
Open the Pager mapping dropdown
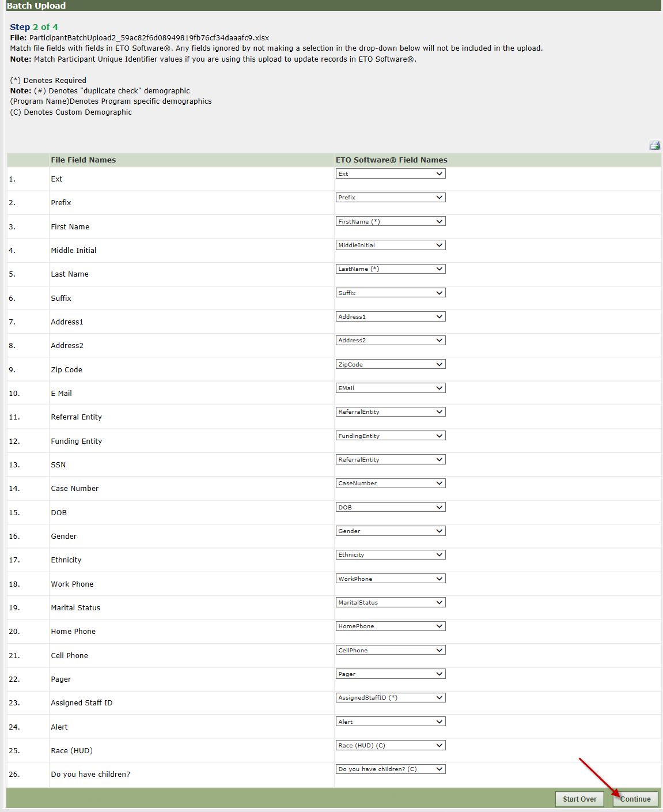click(391, 674)
